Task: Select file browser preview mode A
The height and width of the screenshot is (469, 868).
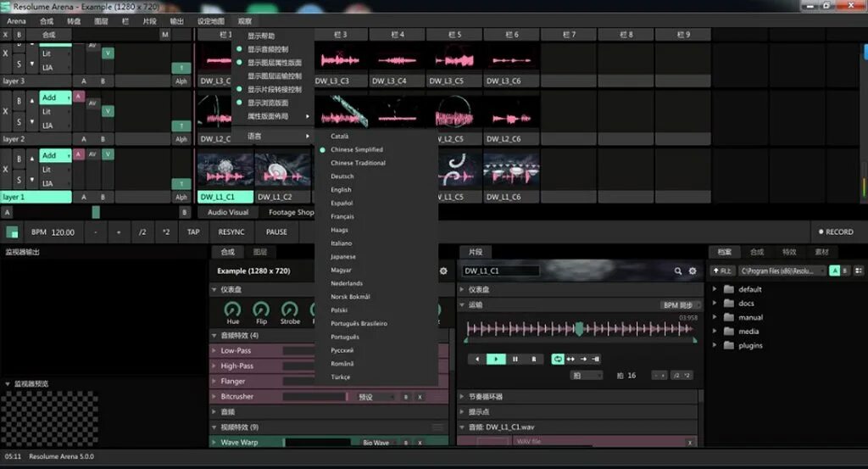Action: pos(834,271)
